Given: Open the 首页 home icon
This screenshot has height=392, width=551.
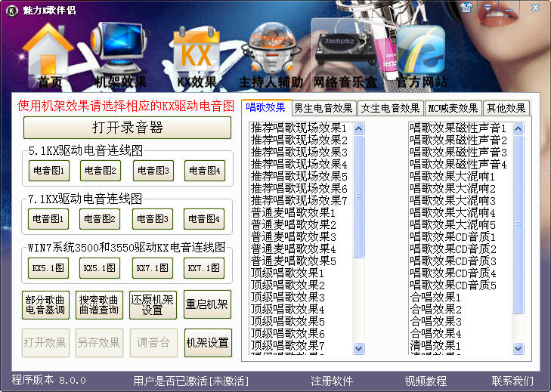Looking at the screenshot, I should pos(48,56).
